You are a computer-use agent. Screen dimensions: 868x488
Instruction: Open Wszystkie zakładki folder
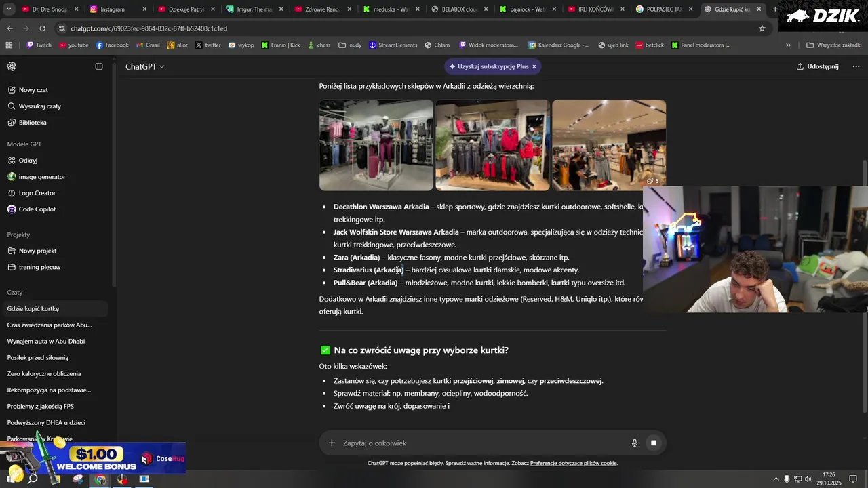point(834,45)
